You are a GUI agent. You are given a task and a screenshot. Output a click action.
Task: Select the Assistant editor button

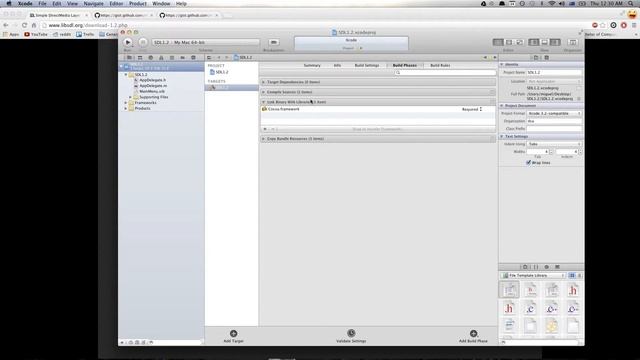pyautogui.click(x=509, y=42)
